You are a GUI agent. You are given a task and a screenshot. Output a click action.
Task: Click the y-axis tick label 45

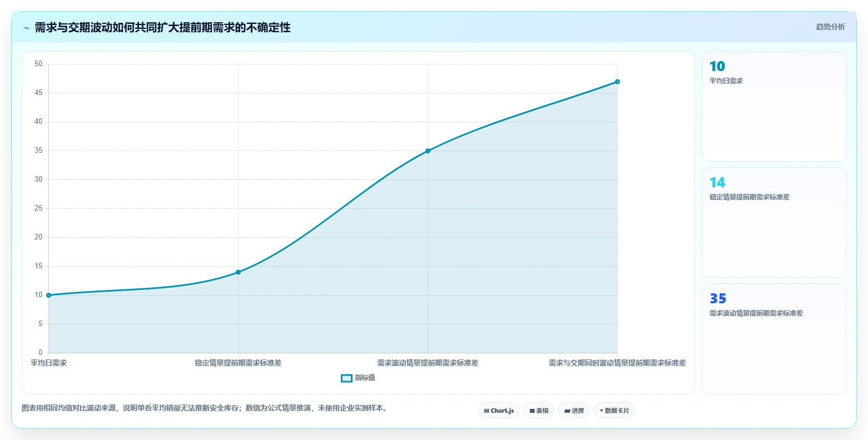(38, 93)
